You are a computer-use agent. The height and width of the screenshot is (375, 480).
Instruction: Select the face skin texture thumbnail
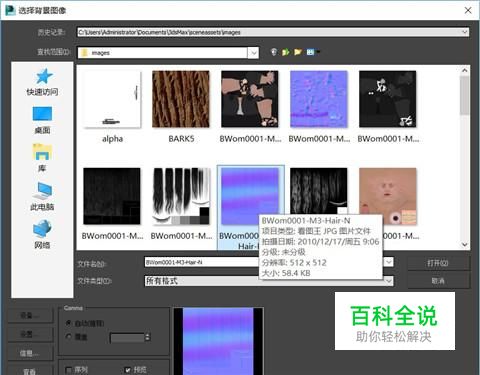tap(388, 196)
